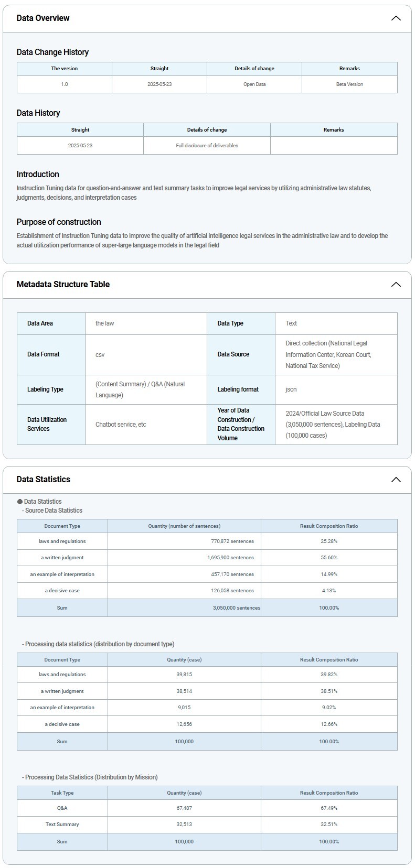This screenshot has width=415, height=868.
Task: Select the Purpose of construction heading
Action: tap(59, 222)
